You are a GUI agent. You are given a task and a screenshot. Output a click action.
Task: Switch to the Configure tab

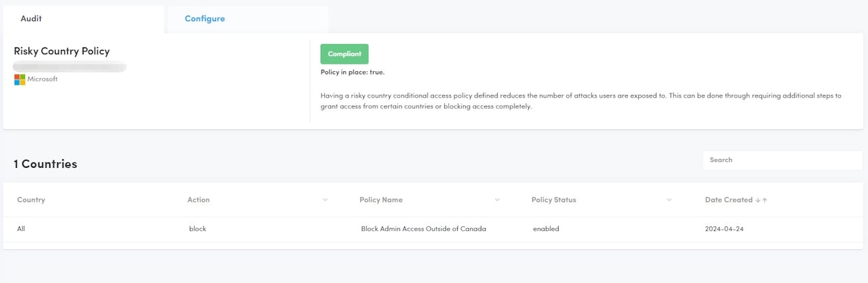pos(205,19)
